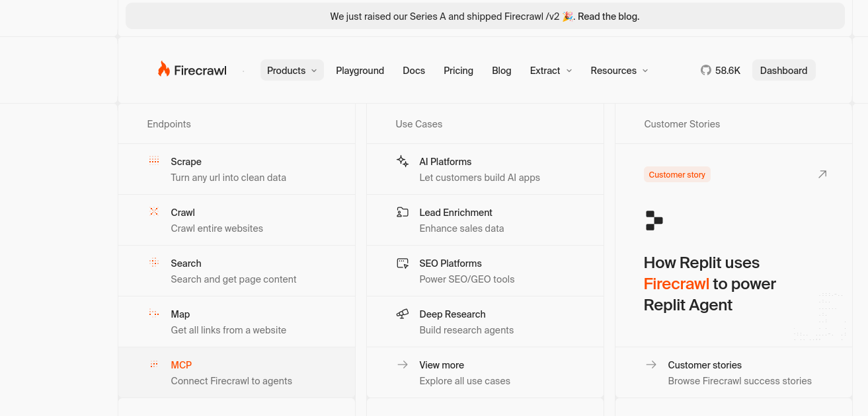
Task: Open the Playground nav item
Action: 360,71
